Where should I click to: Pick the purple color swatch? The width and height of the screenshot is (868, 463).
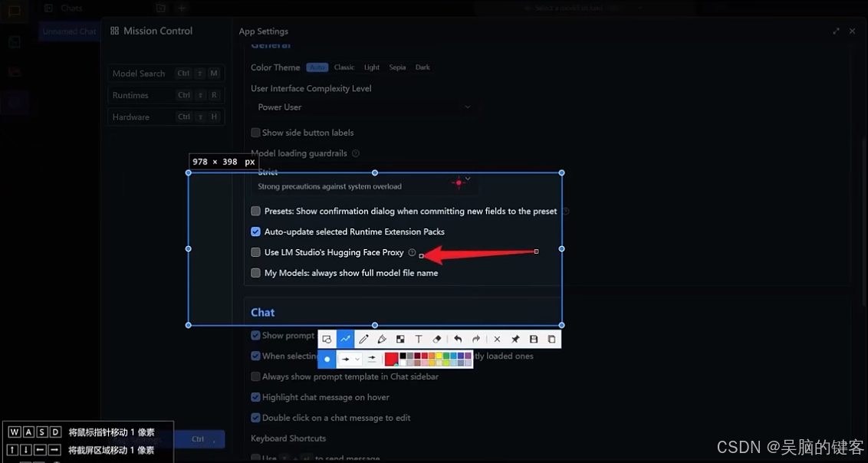468,356
